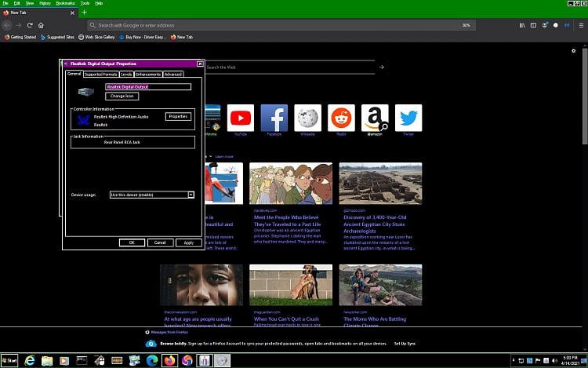The image size is (588, 368).
Task: Click the Set Up Sync button
Action: pos(405,344)
